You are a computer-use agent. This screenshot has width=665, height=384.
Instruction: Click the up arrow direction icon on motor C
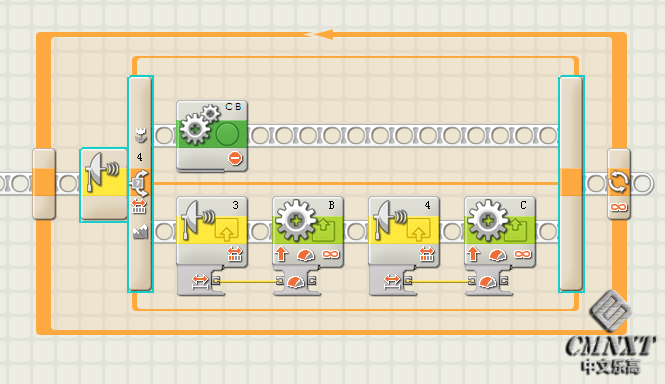(473, 254)
